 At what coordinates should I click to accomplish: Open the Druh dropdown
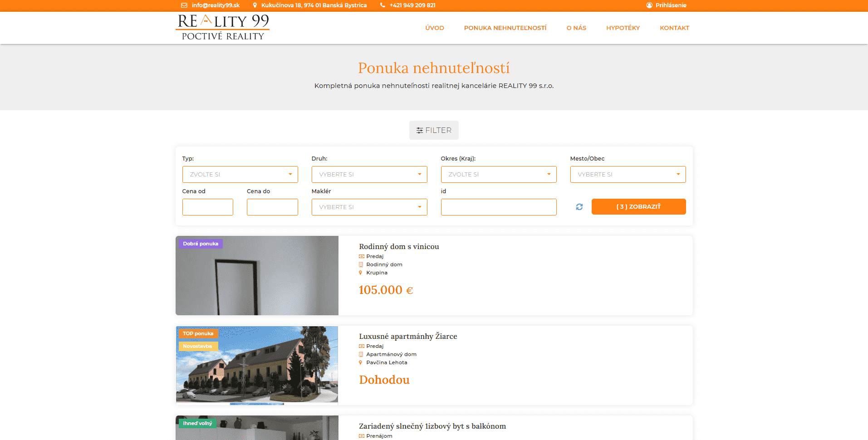369,175
